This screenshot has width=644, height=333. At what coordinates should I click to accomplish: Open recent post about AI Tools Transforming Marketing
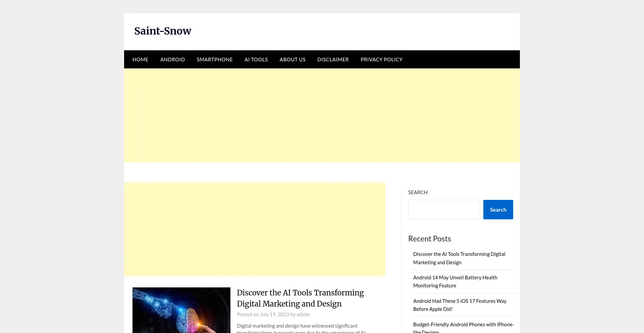click(459, 258)
